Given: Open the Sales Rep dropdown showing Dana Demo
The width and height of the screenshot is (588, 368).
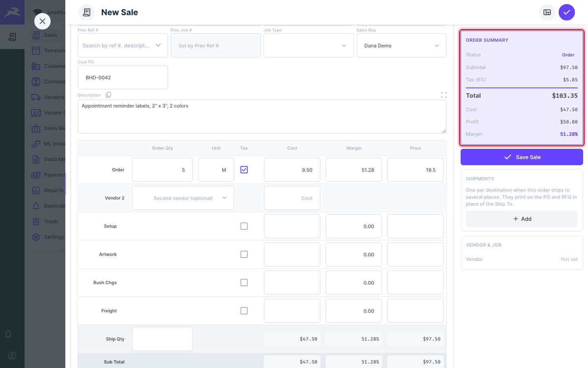Looking at the screenshot, I should tap(401, 45).
